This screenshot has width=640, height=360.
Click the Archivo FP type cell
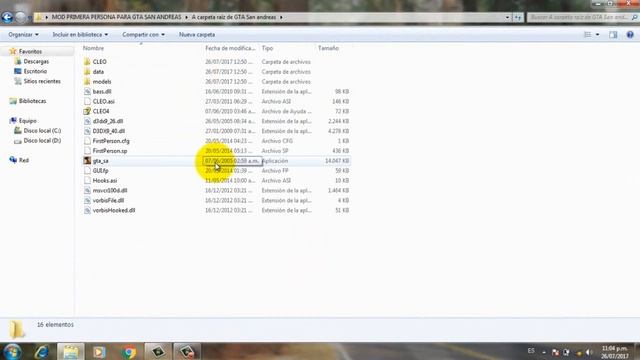(275, 171)
